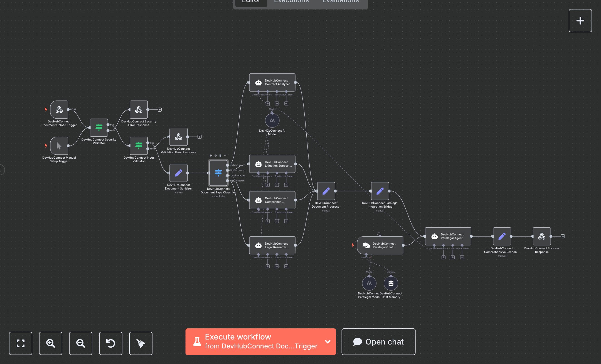601x364 pixels.
Task: Deactivate the Document Type Classifier via power icon
Action: (216, 156)
